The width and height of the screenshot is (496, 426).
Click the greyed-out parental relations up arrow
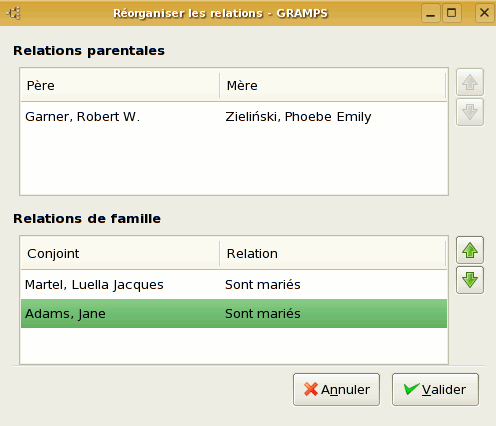[x=470, y=82]
